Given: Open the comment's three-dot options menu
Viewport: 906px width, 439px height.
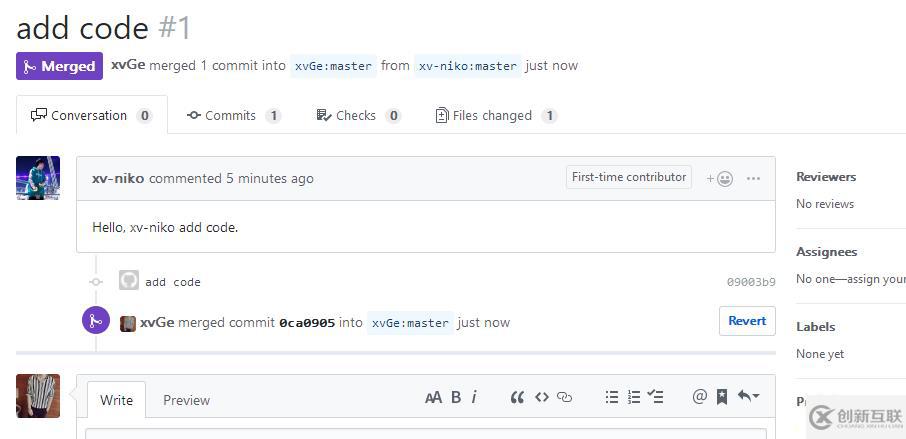Looking at the screenshot, I should pos(753,179).
